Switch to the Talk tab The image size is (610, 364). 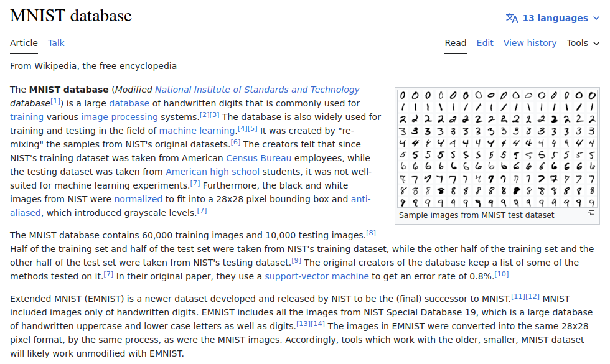pyautogui.click(x=56, y=43)
